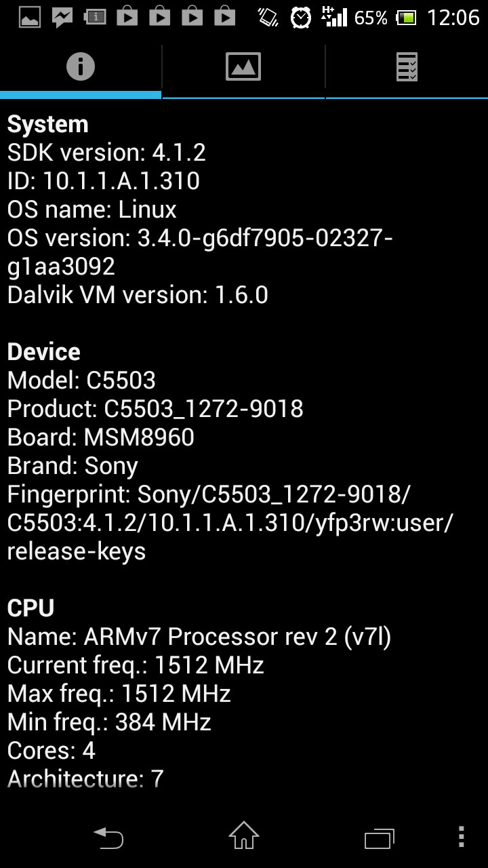Select the Device section heading
The image size is (488, 868).
43,352
